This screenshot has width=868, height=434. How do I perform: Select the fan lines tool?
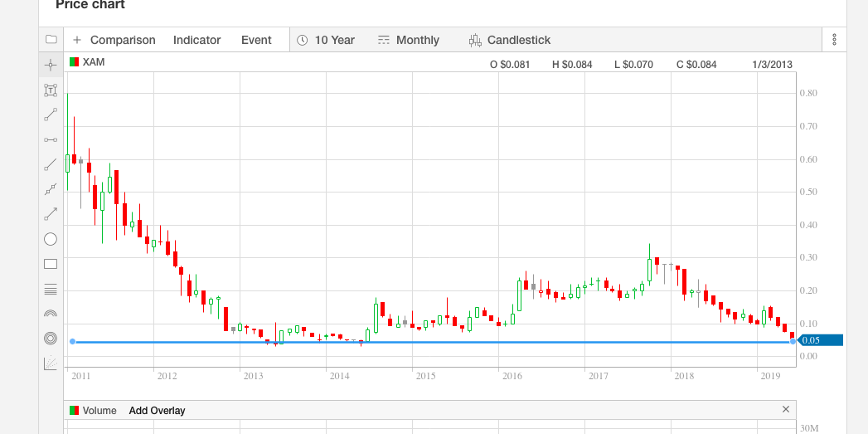coord(51,363)
